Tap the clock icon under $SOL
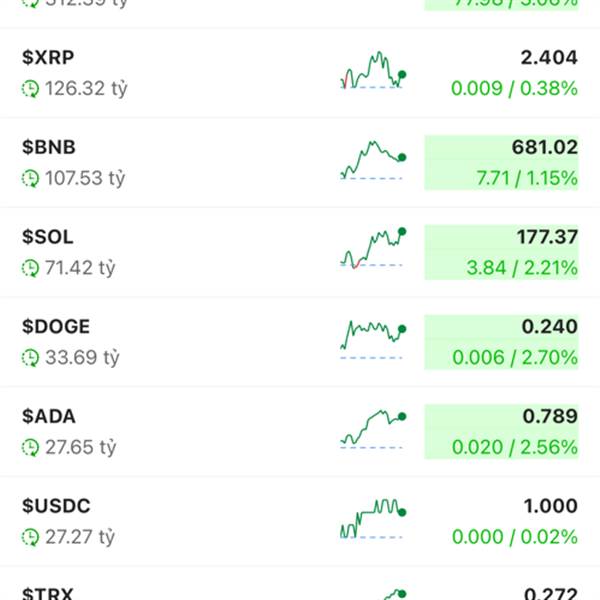600x600 pixels. (31, 268)
